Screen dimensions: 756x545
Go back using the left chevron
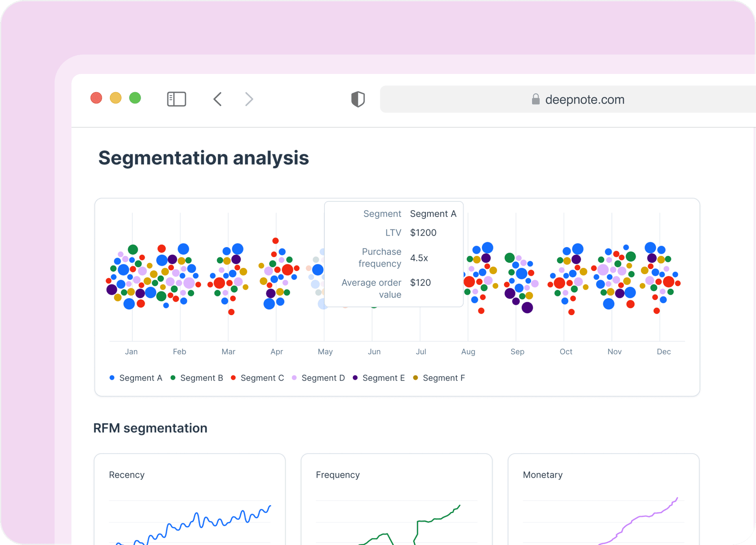coord(218,99)
